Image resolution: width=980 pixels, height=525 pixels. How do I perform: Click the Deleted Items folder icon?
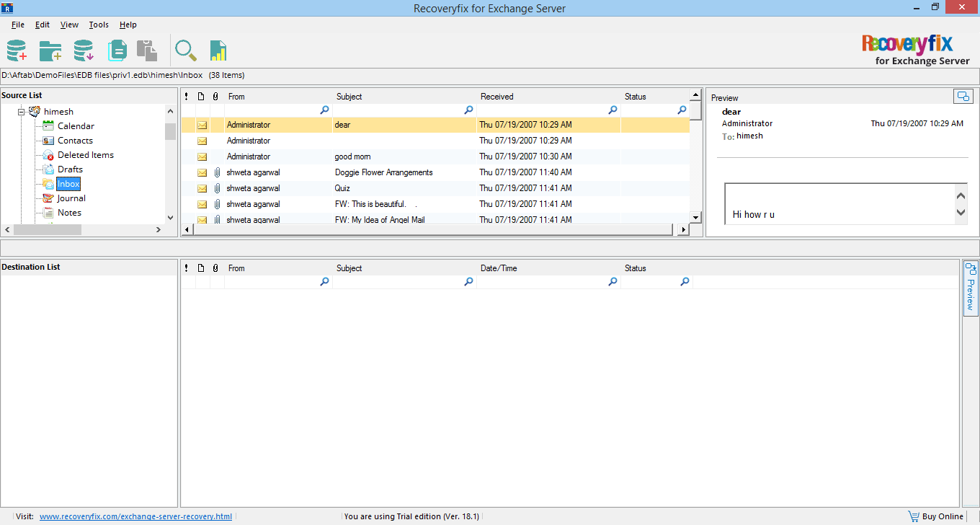click(x=48, y=154)
